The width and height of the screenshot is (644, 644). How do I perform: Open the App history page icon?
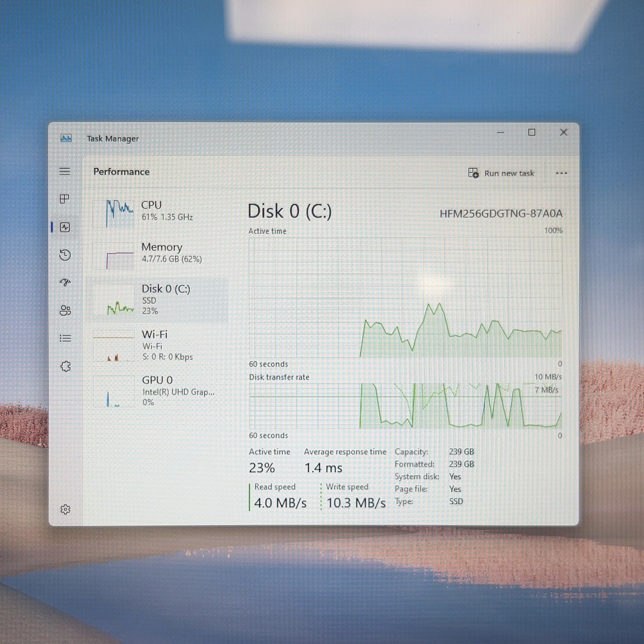pyautogui.click(x=65, y=255)
